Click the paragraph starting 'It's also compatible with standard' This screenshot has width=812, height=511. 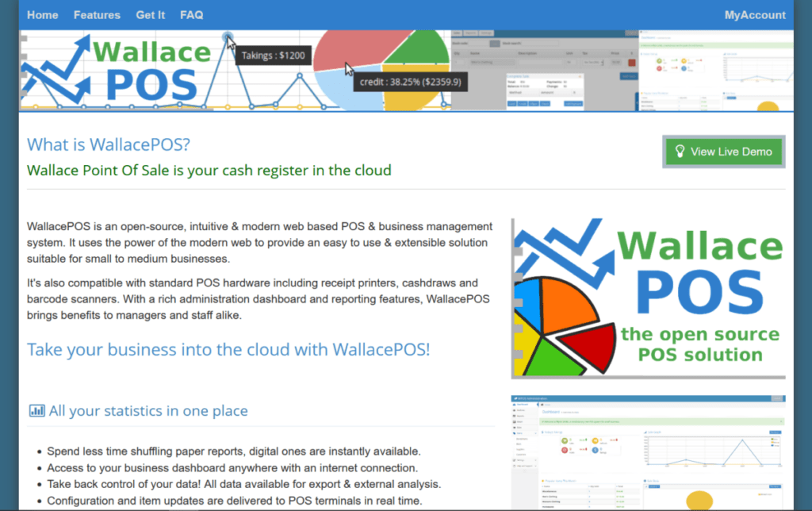[259, 299]
